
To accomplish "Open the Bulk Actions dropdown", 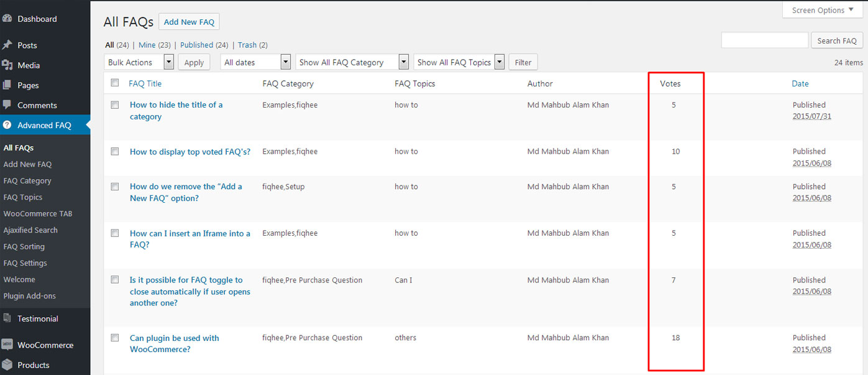I will tap(139, 62).
